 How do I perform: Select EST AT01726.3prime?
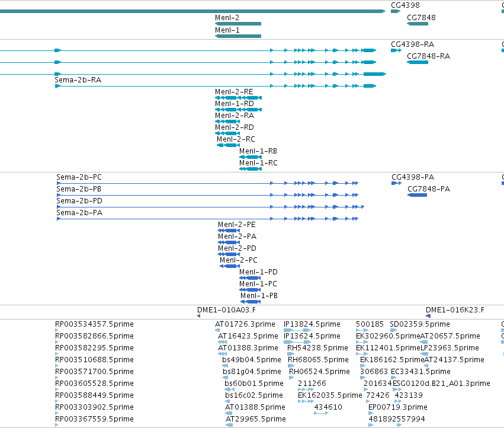(245, 324)
